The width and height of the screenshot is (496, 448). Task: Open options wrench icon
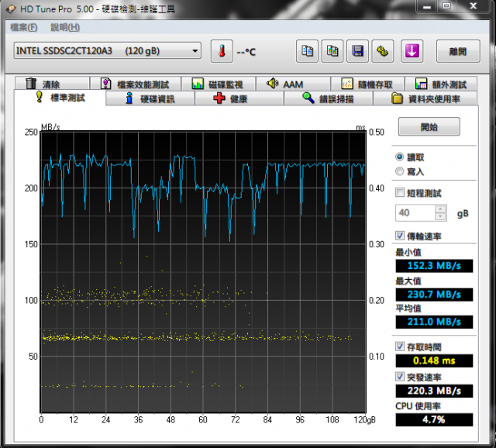tap(383, 51)
